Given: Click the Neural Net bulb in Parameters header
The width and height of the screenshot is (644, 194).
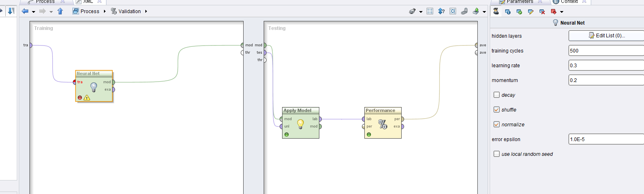Looking at the screenshot, I should pyautogui.click(x=556, y=23).
